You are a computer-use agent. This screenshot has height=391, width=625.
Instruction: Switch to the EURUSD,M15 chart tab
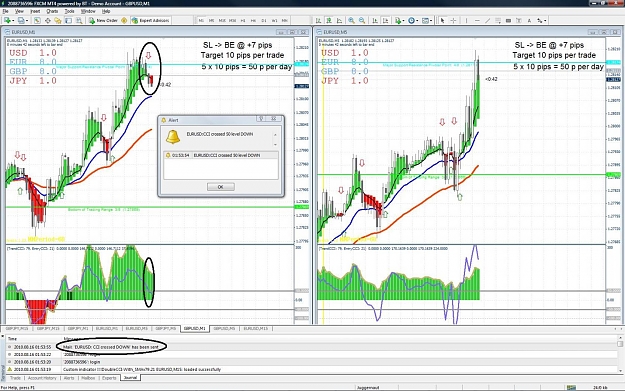pyautogui.click(x=256, y=328)
